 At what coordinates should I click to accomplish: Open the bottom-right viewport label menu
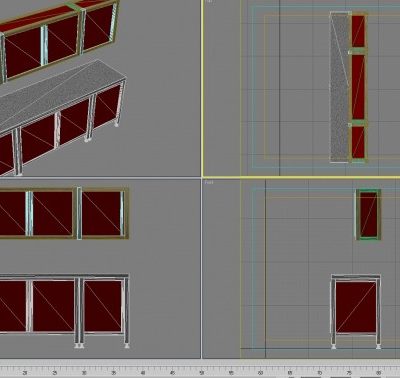click(209, 182)
